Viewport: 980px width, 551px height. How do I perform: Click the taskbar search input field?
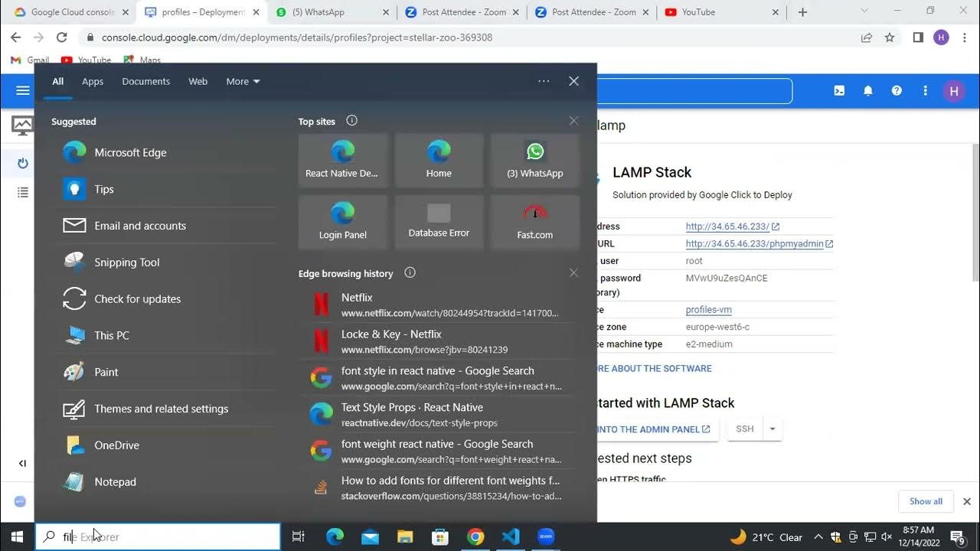coord(158,537)
